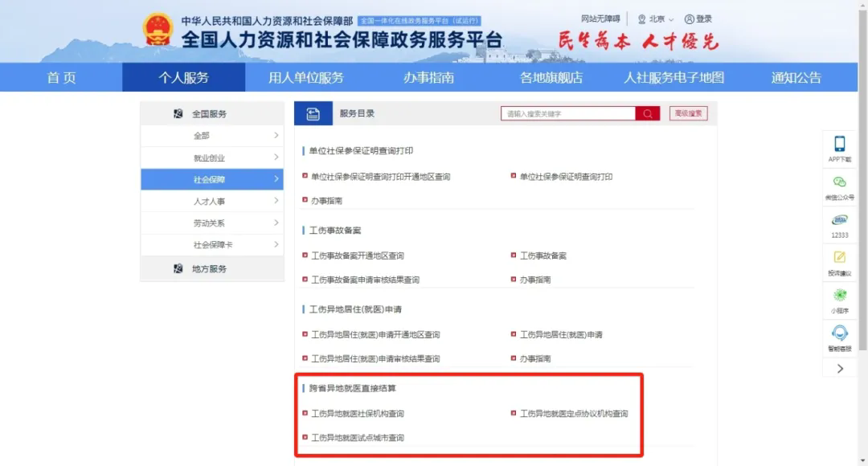Image resolution: width=868 pixels, height=466 pixels.
Task: Open the 工伤异地就医试点城市查询 link
Action: [x=358, y=438]
